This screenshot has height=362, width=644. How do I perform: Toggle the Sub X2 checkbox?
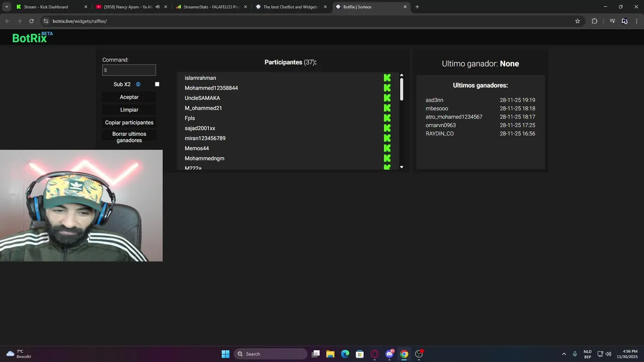click(x=157, y=84)
